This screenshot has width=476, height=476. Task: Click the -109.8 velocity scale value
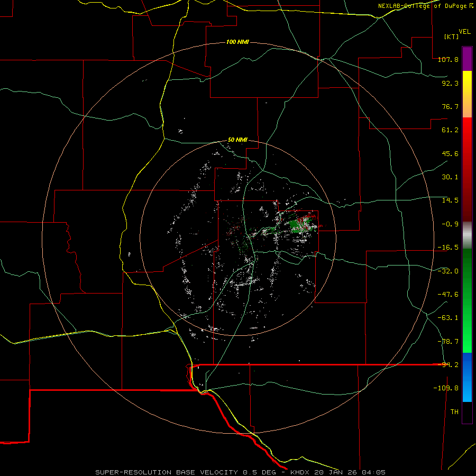tap(446, 388)
